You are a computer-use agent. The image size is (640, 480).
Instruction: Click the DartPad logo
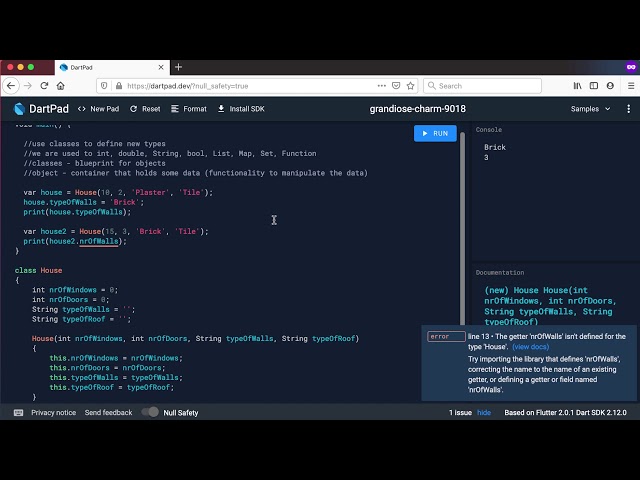click(41, 109)
